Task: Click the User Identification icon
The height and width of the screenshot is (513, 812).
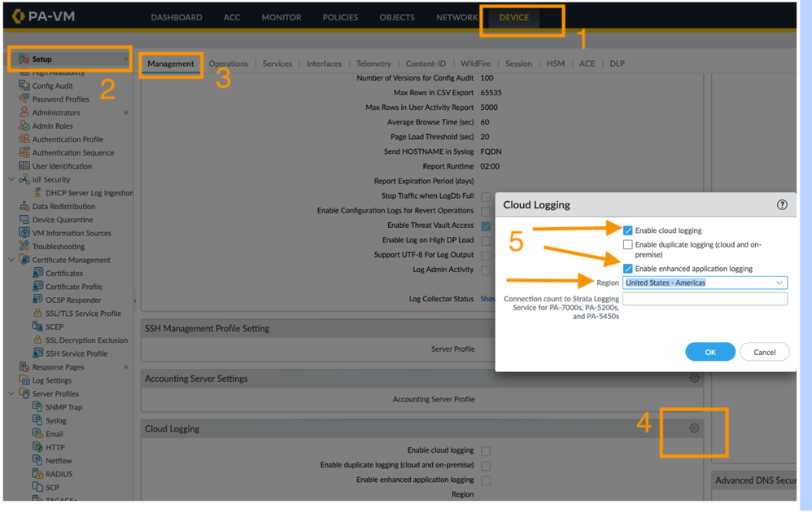Action: (24, 166)
